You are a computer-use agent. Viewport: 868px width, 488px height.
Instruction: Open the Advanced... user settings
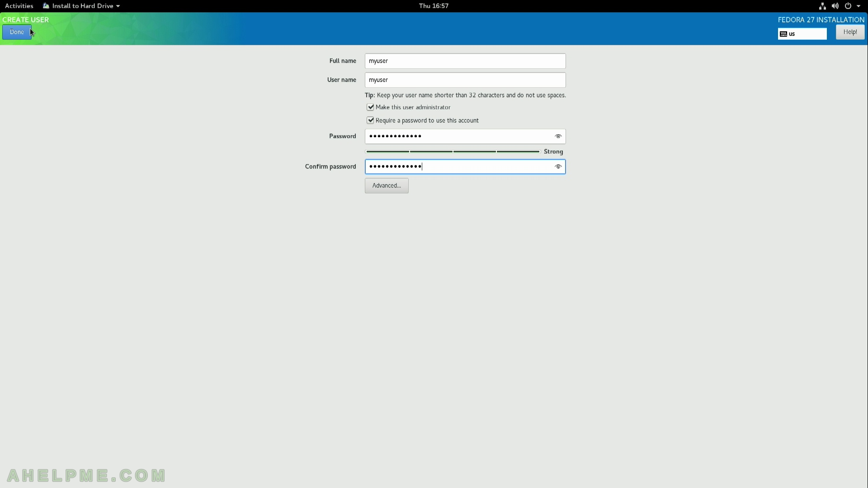pyautogui.click(x=387, y=186)
